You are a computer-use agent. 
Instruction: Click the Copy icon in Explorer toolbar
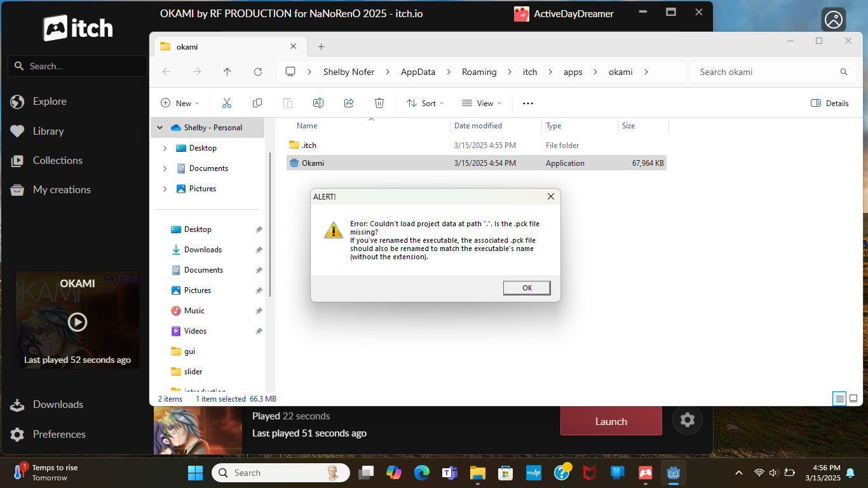(x=257, y=103)
